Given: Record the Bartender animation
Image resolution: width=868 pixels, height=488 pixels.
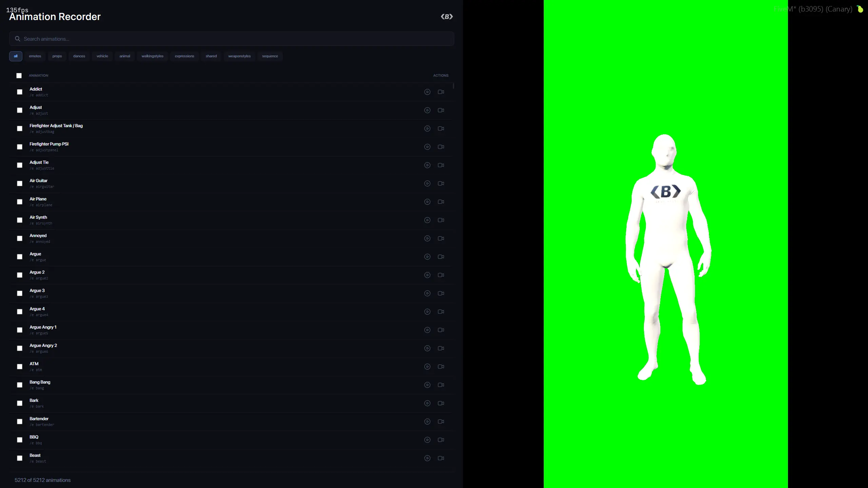Looking at the screenshot, I should [x=441, y=422].
